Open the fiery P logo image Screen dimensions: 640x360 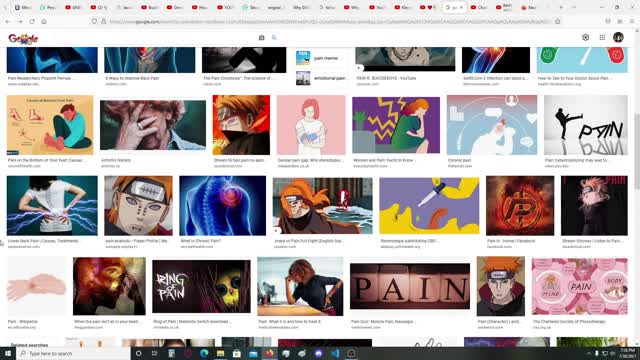(520, 206)
